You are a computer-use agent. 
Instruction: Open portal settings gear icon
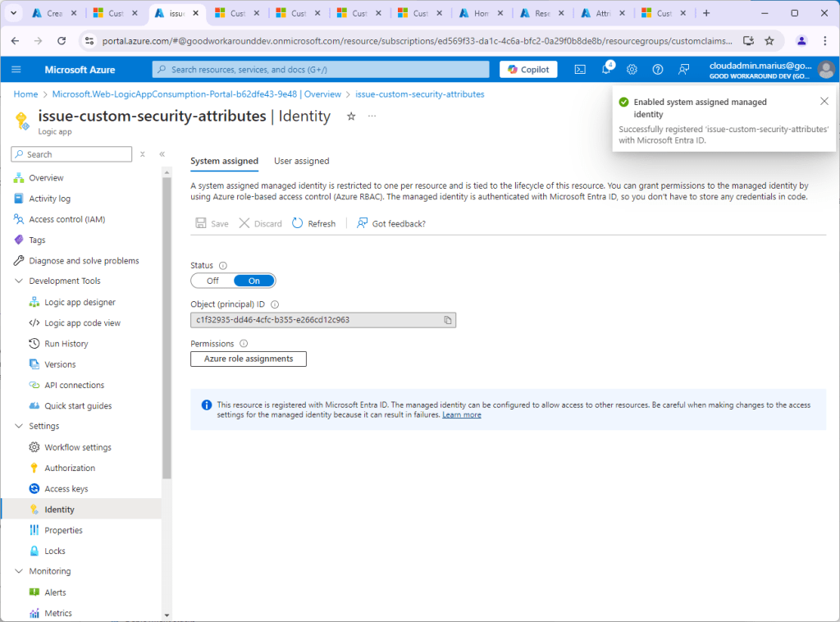(632, 70)
